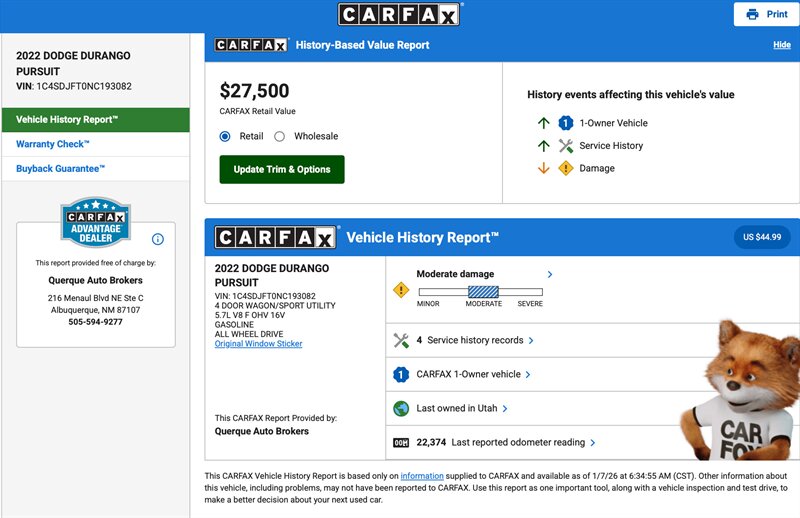
Task: Click the globe icon next to Last owned
Action: point(401,408)
